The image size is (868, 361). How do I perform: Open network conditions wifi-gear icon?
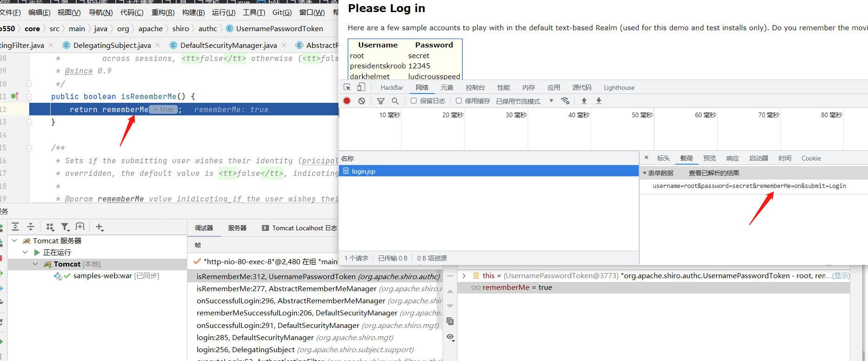[x=565, y=101]
